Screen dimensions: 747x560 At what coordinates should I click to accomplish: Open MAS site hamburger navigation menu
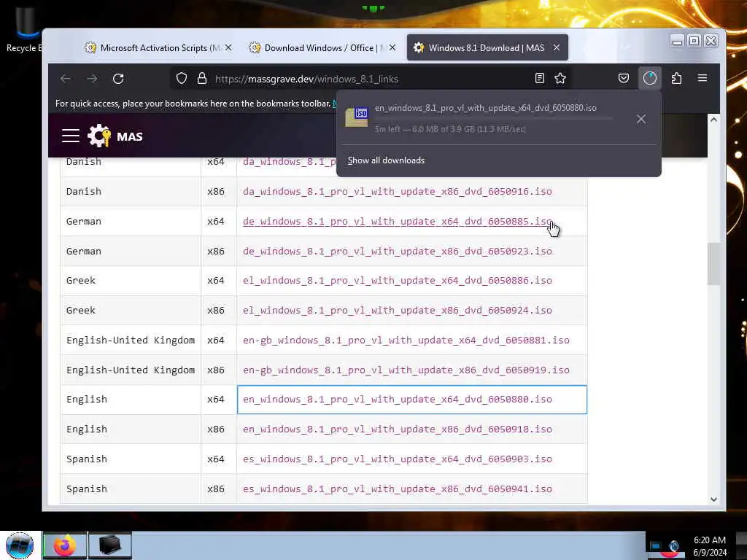point(71,136)
